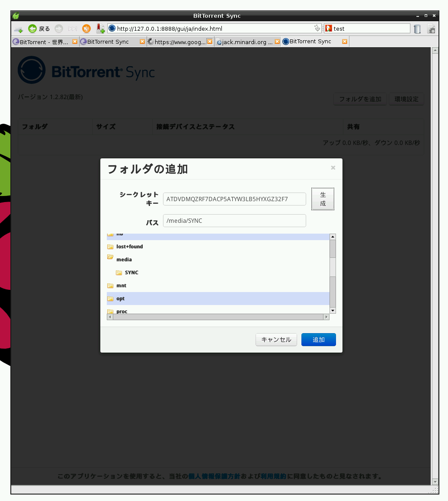Collapse the open 'media' folder icon
This screenshot has width=448, height=501.
coord(110,257)
